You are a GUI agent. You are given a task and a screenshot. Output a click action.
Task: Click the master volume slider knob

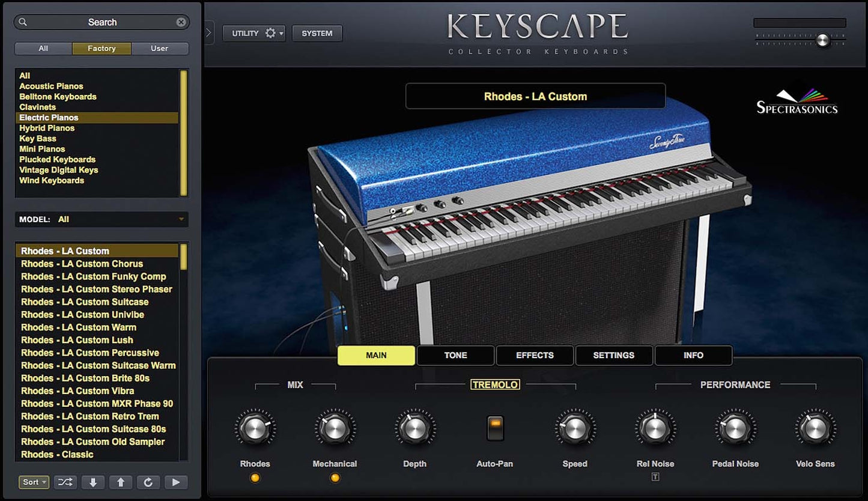[822, 40]
